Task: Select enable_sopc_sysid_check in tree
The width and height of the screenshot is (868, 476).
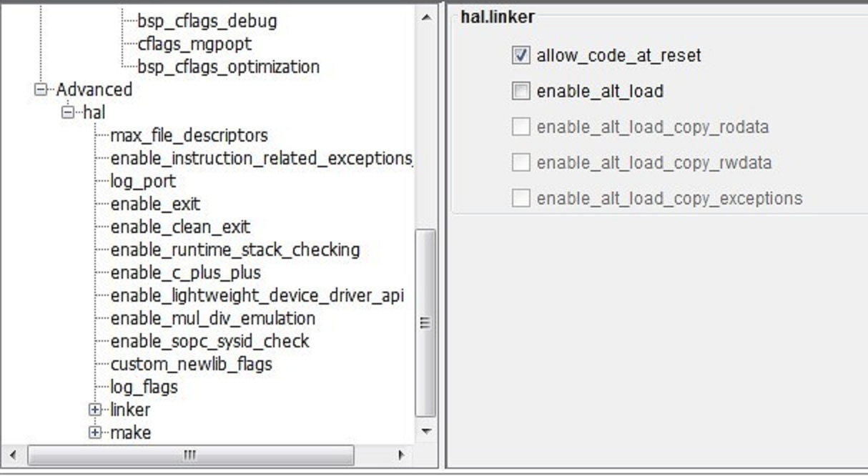Action: (x=209, y=342)
